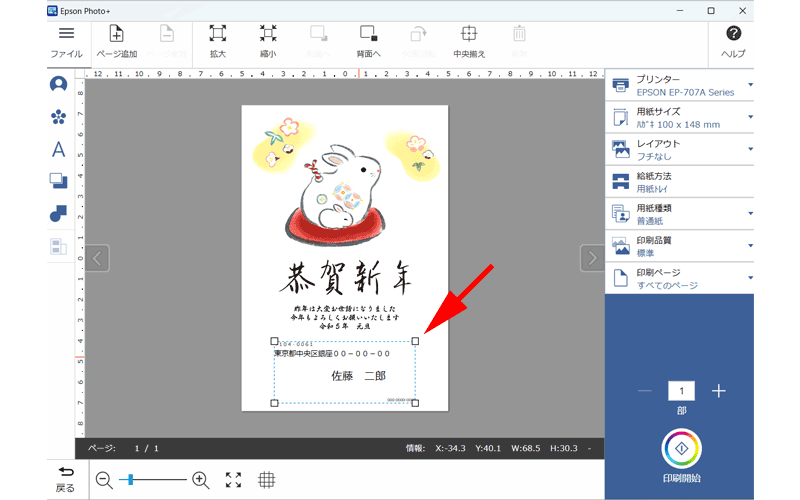This screenshot has width=800, height=500.
Task: Click the 縮小 shrink tool icon
Action: 268,35
